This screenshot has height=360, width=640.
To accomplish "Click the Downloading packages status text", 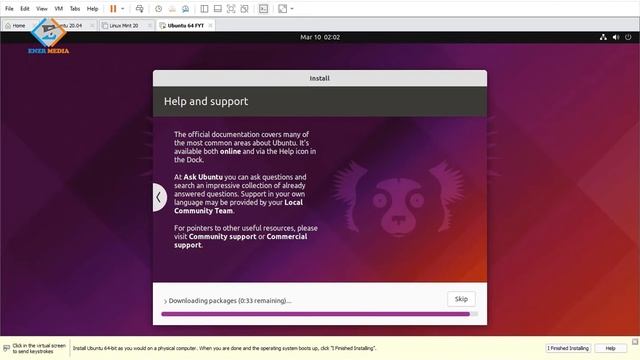I will tap(230, 301).
